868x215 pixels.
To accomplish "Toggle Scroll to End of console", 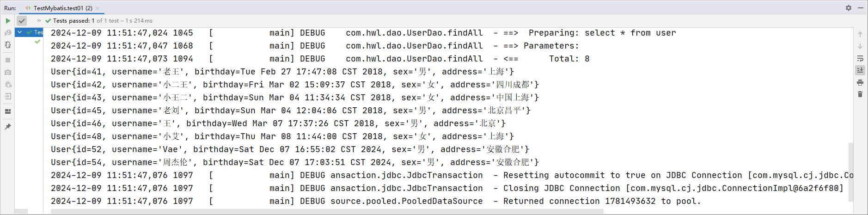I will pos(860,70).
